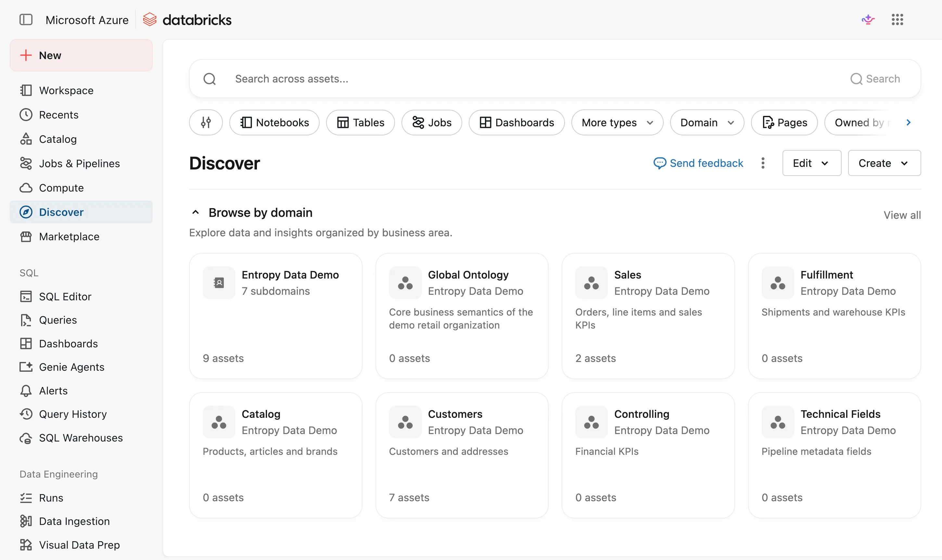Click the Runs icon
Viewport: 942px width, 560px height.
pyautogui.click(x=26, y=498)
